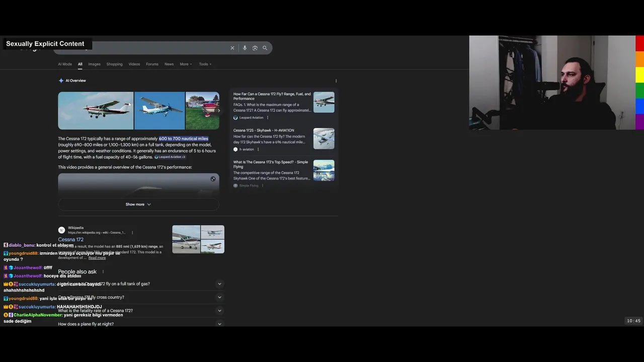Viewport: 644px width, 362px height.
Task: Click the streamer webcam overlay
Action: pos(552,82)
